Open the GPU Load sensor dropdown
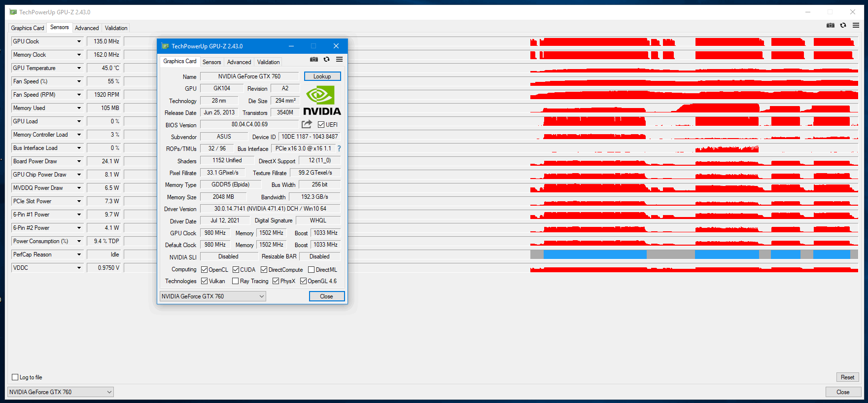The width and height of the screenshot is (868, 403). point(79,121)
